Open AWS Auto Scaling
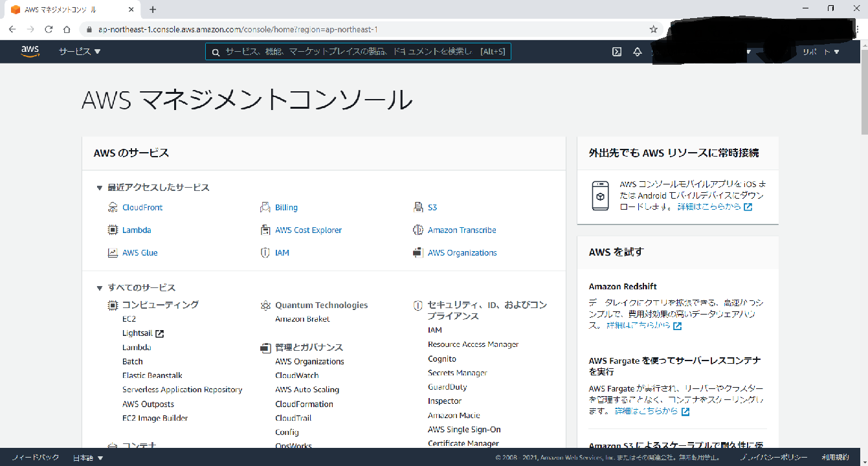868x466 pixels. coord(307,390)
